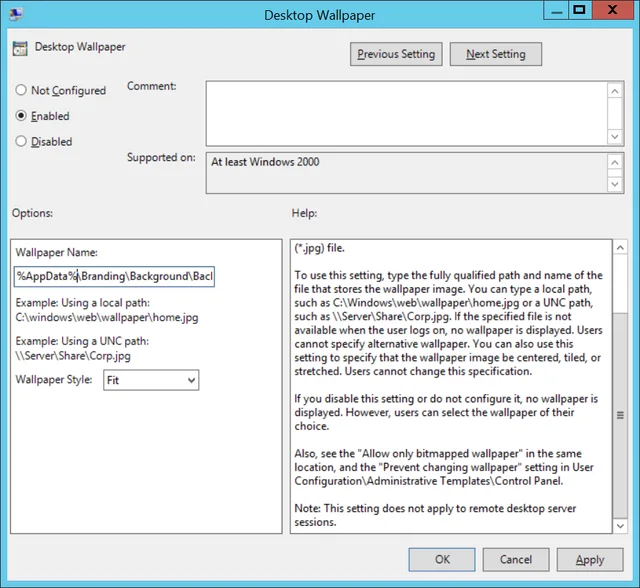The image size is (640, 588).
Task: Click inside the Comment text box
Action: (x=407, y=113)
